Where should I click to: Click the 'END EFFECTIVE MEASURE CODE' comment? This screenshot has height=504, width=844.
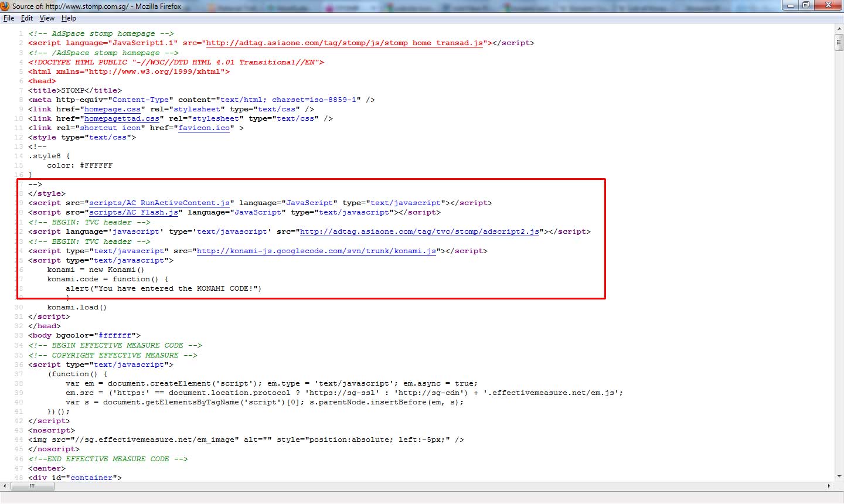[x=108, y=459]
